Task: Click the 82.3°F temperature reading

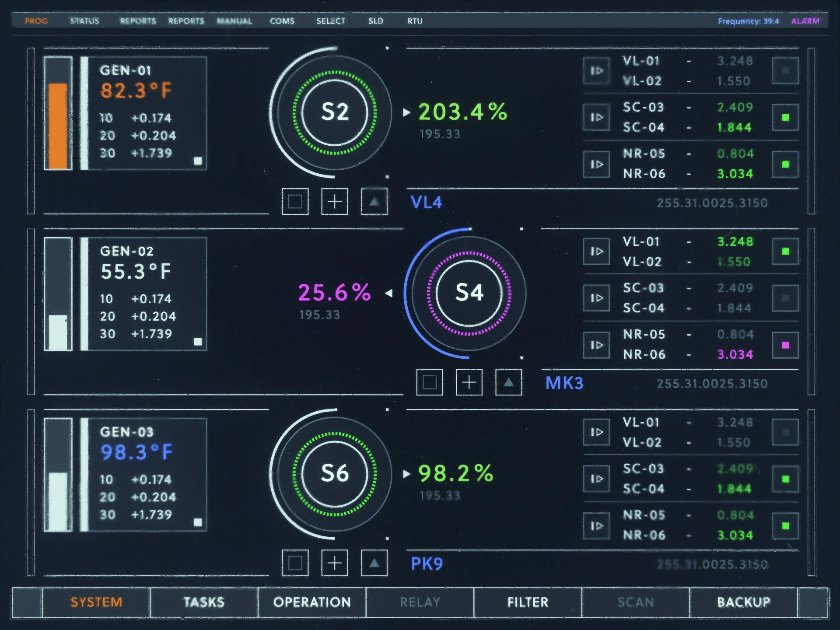Action: 136,91
